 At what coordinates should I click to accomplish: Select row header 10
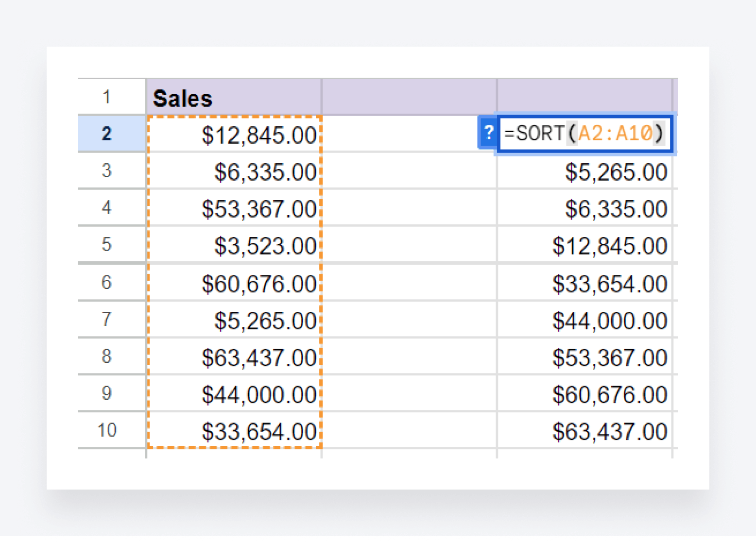(x=112, y=430)
